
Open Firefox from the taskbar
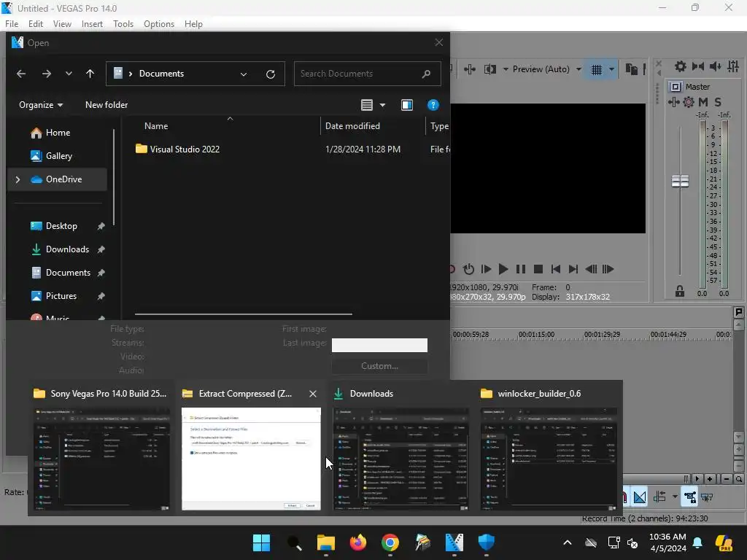pos(357,542)
